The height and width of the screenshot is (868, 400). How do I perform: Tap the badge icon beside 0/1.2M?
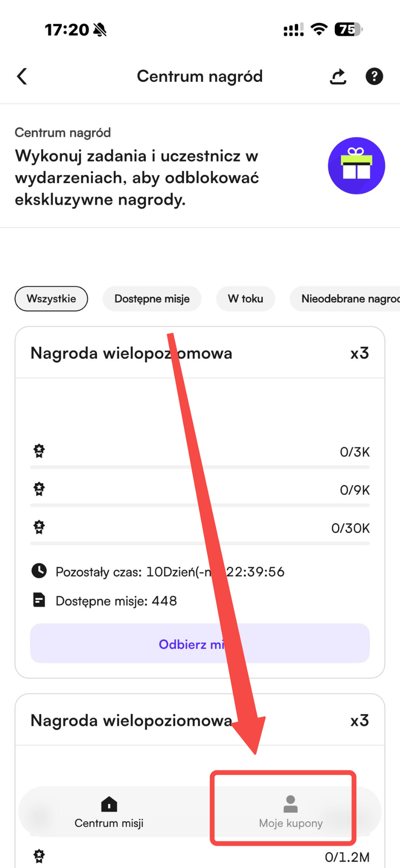click(39, 857)
